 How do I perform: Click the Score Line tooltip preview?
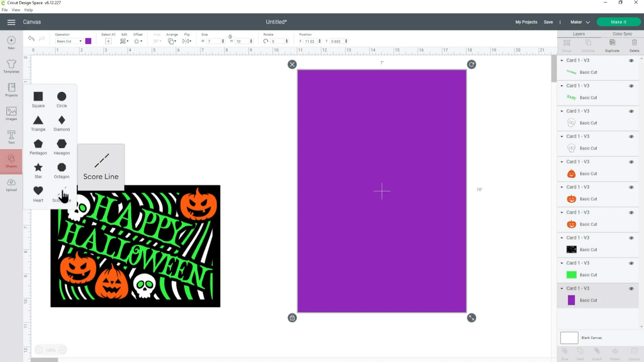[x=101, y=167]
